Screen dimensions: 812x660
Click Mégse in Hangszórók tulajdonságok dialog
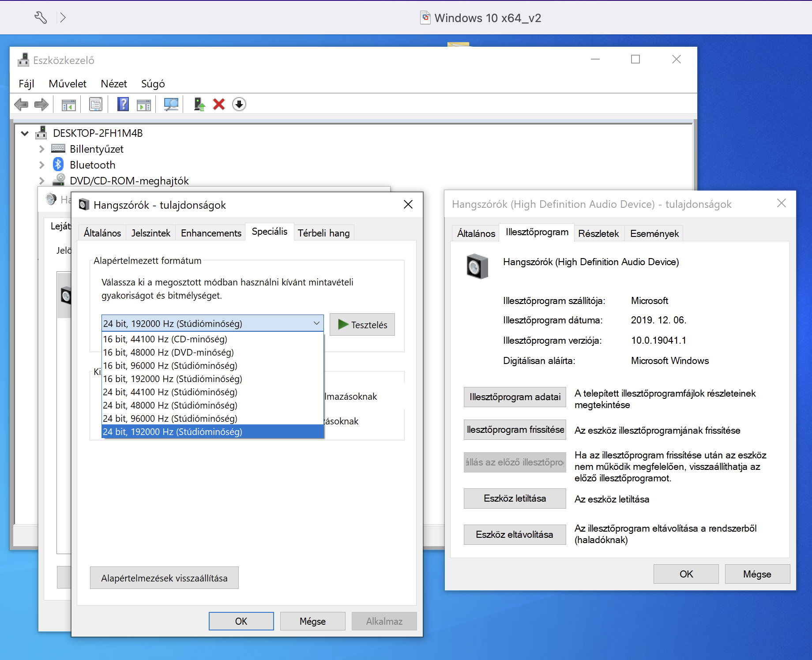[312, 621]
